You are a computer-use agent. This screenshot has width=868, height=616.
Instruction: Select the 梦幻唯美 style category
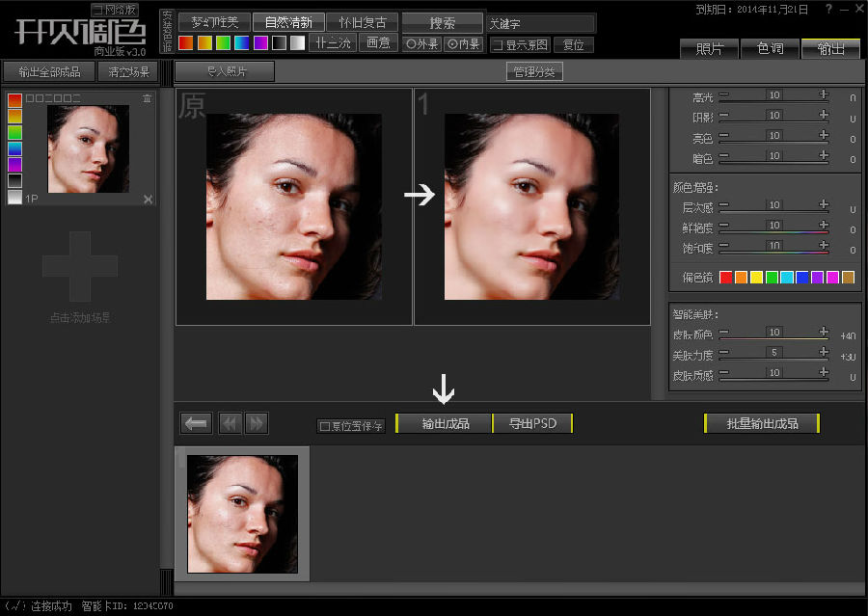click(x=214, y=22)
